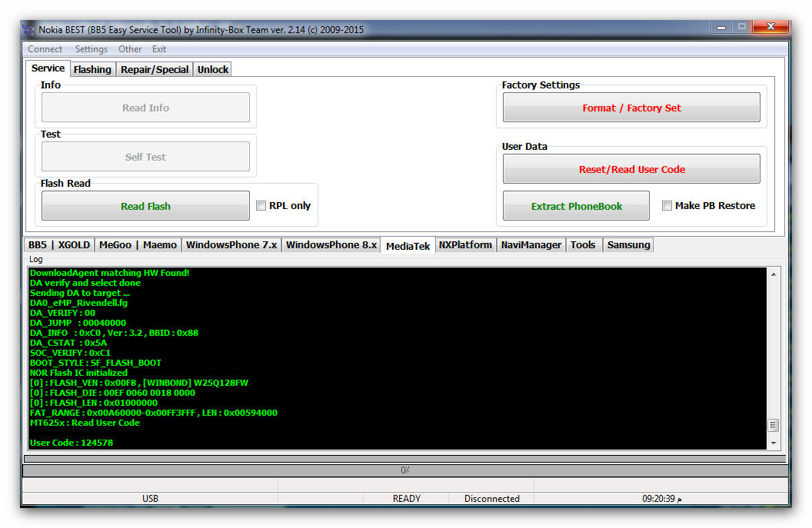Screen dimensions: 812x528
Task: Click the 'SOC_VERIFY : 0xC1' log line
Action: pyautogui.click(x=71, y=353)
